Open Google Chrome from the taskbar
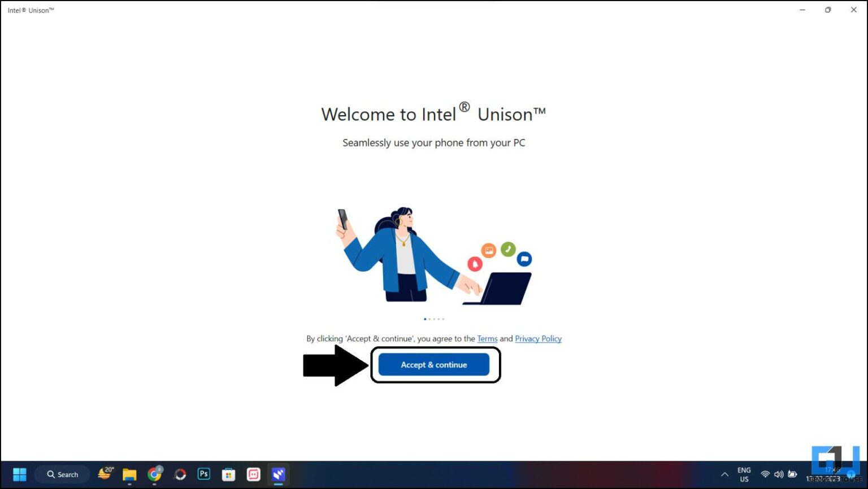Screen dimensions: 868x489 click(x=154, y=474)
